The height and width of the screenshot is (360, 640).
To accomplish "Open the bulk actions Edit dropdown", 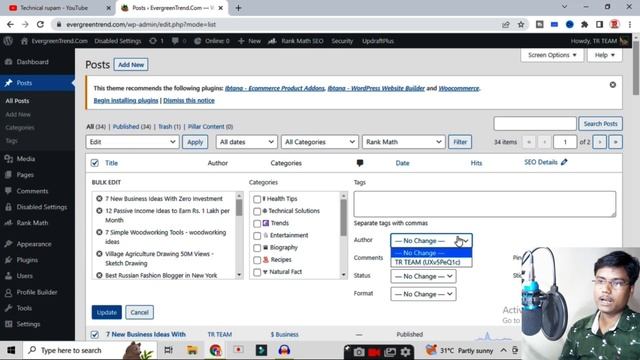I will coord(132,142).
